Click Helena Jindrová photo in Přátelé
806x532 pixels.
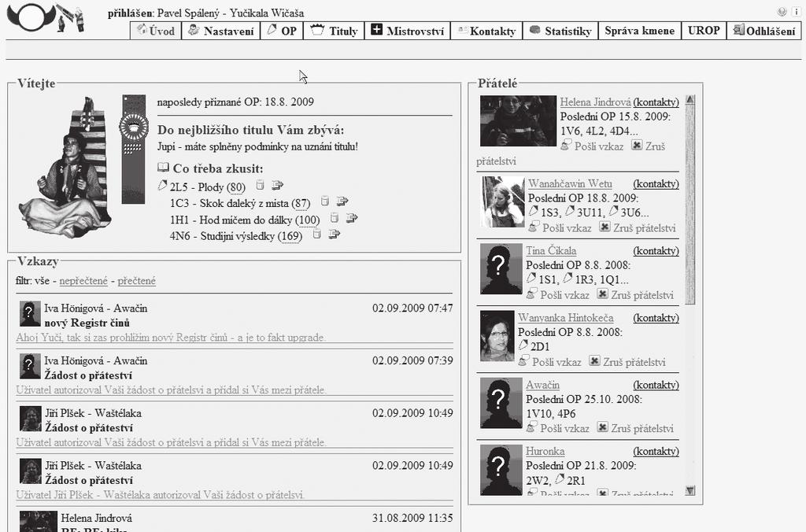(518, 120)
